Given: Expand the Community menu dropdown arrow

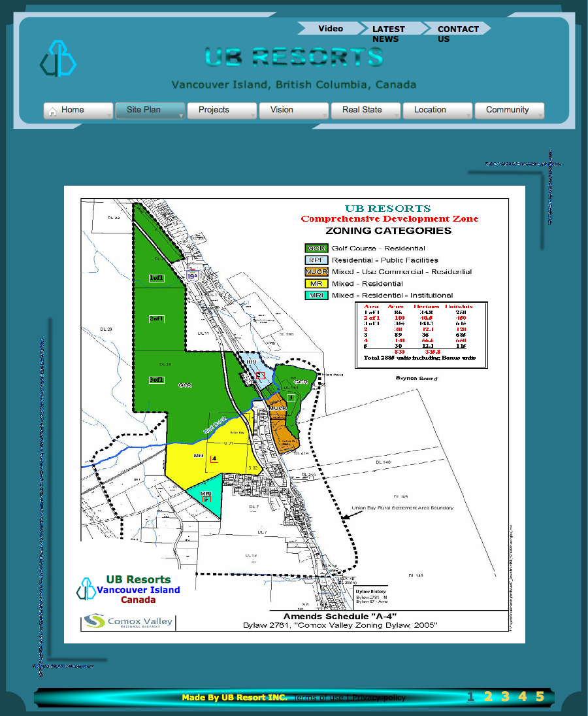Looking at the screenshot, I should coord(540,115).
